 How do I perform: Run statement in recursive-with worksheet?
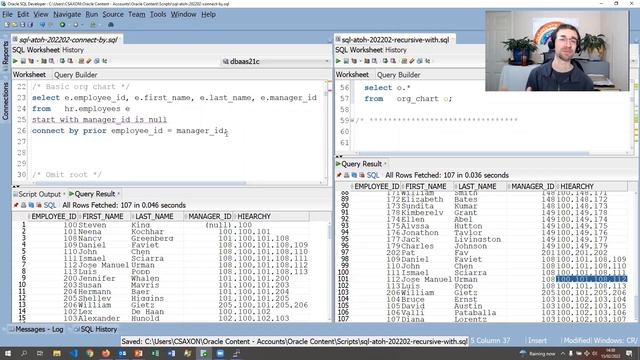pos(338,61)
